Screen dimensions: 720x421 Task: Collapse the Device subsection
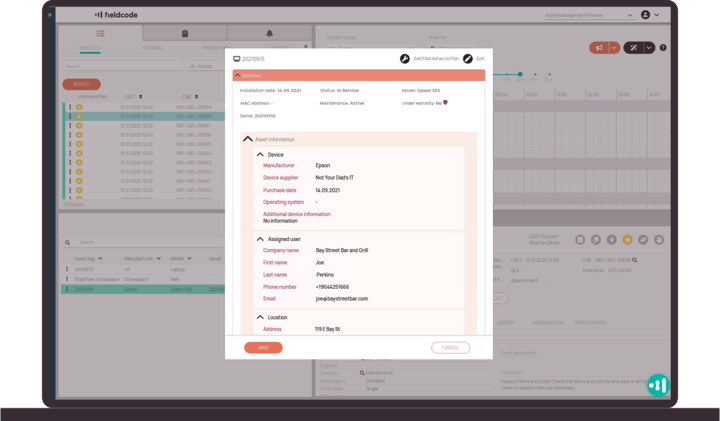click(260, 155)
